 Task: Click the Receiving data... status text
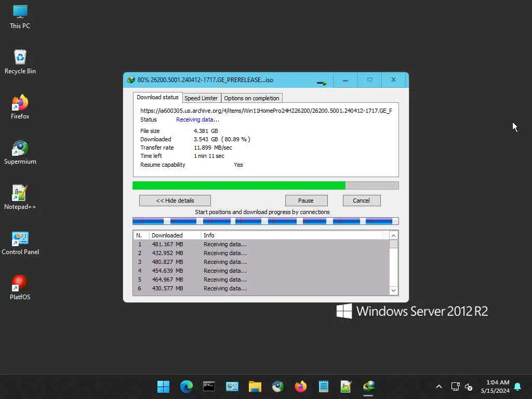(x=197, y=119)
